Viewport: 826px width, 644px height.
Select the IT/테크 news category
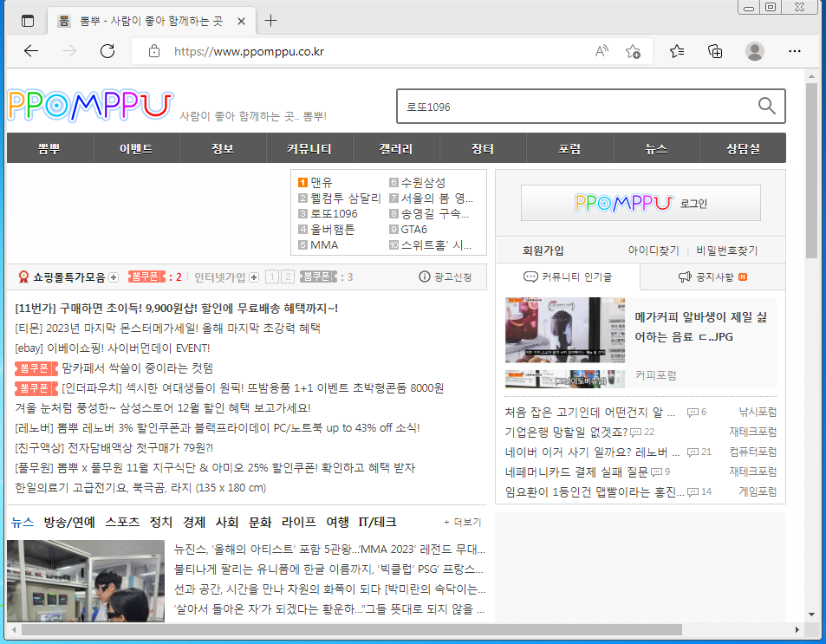tap(377, 523)
